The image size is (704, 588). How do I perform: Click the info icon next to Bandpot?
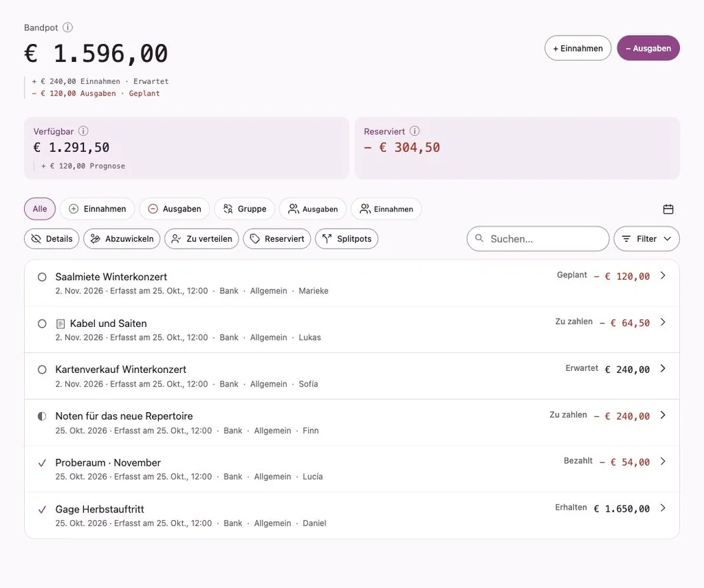pyautogui.click(x=68, y=27)
